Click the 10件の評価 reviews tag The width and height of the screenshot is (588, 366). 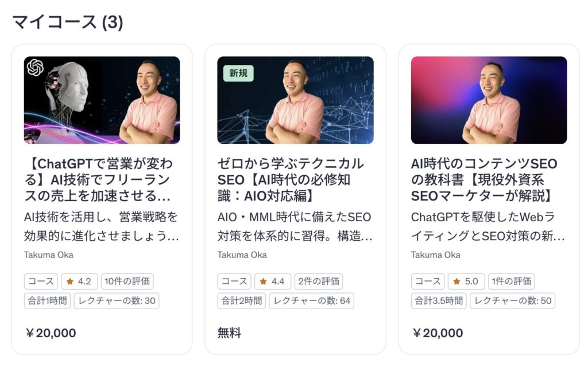127,282
